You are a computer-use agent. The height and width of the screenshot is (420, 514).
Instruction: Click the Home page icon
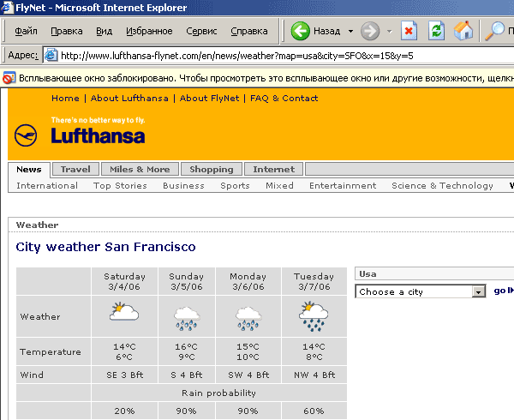pos(463,31)
